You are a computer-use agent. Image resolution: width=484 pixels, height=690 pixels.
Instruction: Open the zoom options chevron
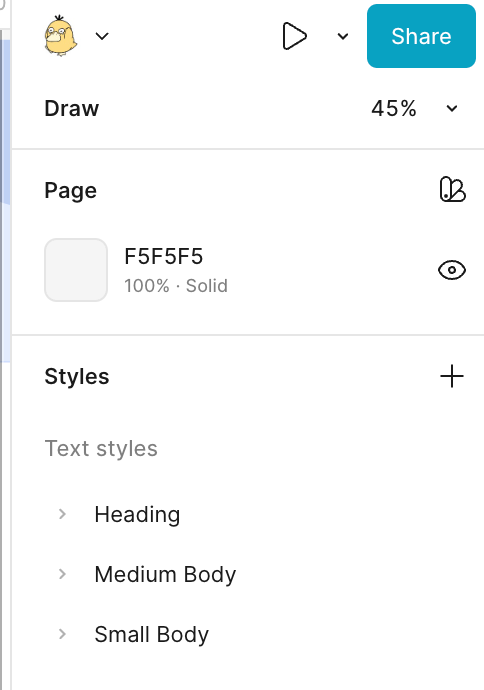pyautogui.click(x=452, y=108)
